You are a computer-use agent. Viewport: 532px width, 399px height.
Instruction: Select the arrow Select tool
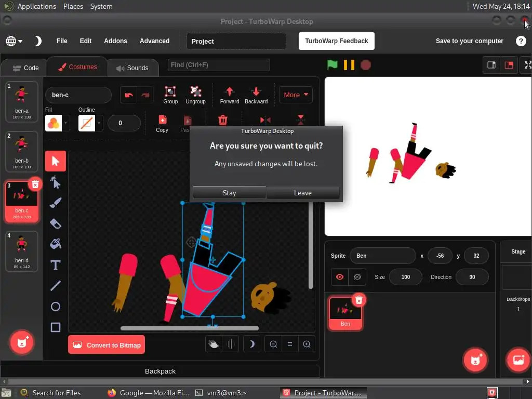(55, 161)
